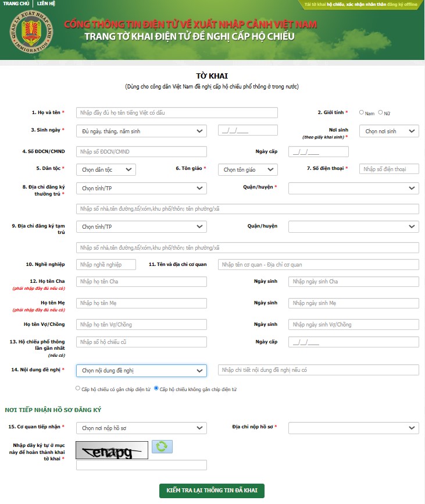Focus the Nghề nghiệp input field

106,265
